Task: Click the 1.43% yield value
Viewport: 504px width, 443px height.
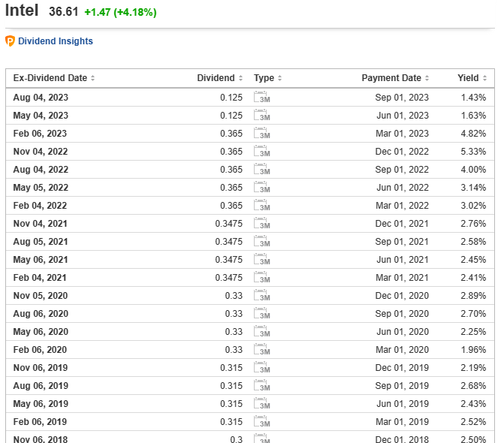Action: click(473, 98)
